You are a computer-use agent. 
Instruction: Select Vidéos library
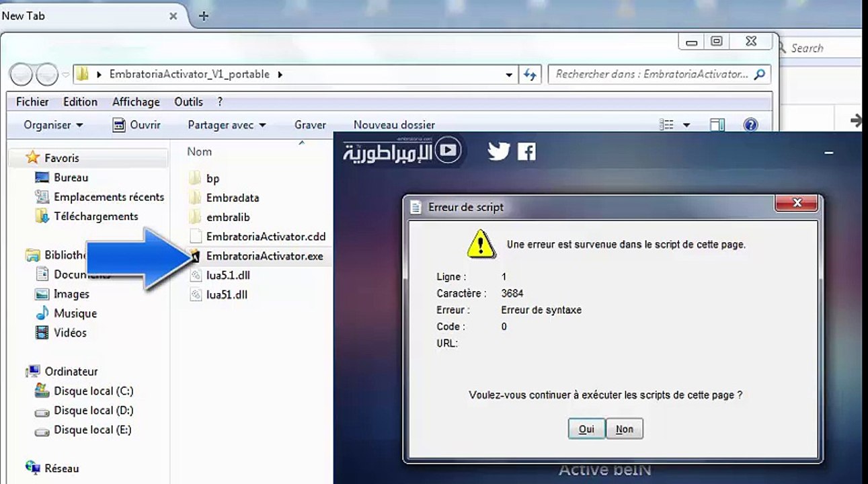pos(70,333)
